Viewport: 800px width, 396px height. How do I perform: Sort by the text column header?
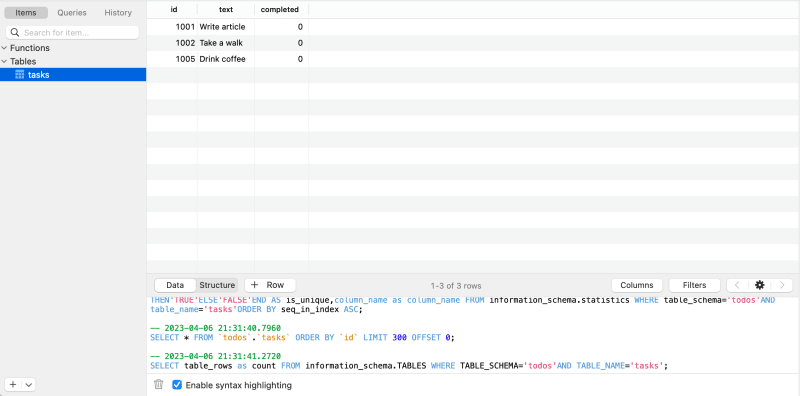[226, 9]
